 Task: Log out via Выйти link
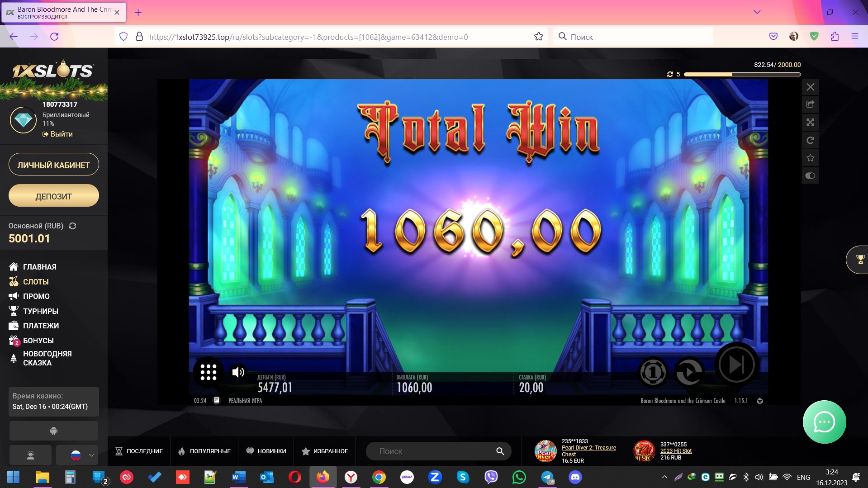tap(57, 134)
